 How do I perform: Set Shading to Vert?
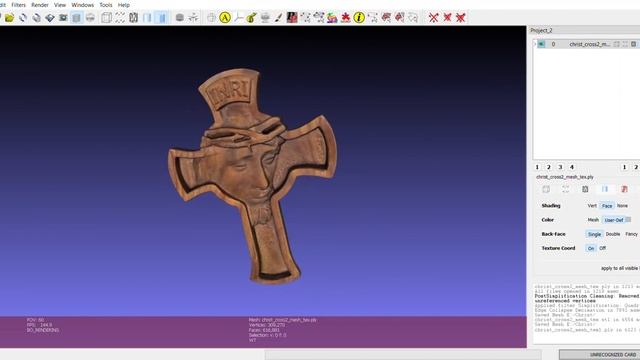(x=592, y=206)
